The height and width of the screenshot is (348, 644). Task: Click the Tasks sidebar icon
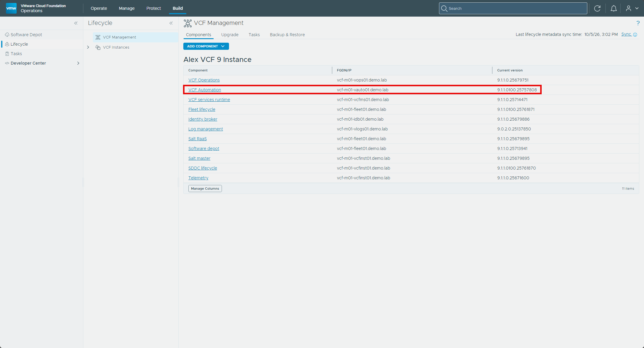point(7,54)
